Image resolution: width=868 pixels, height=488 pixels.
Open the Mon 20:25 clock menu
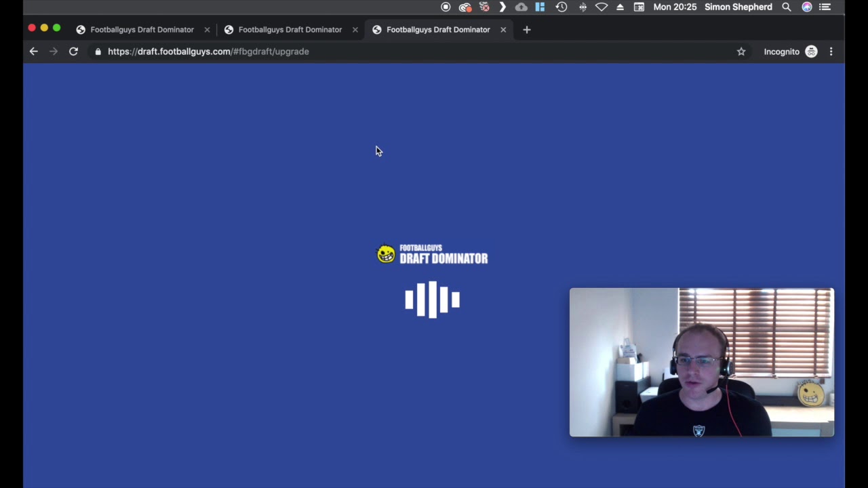coord(675,7)
